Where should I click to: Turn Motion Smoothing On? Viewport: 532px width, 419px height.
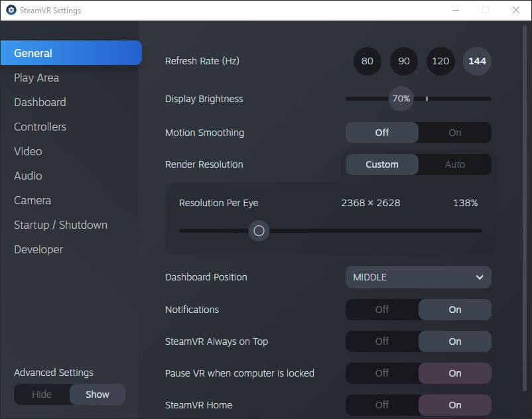454,133
